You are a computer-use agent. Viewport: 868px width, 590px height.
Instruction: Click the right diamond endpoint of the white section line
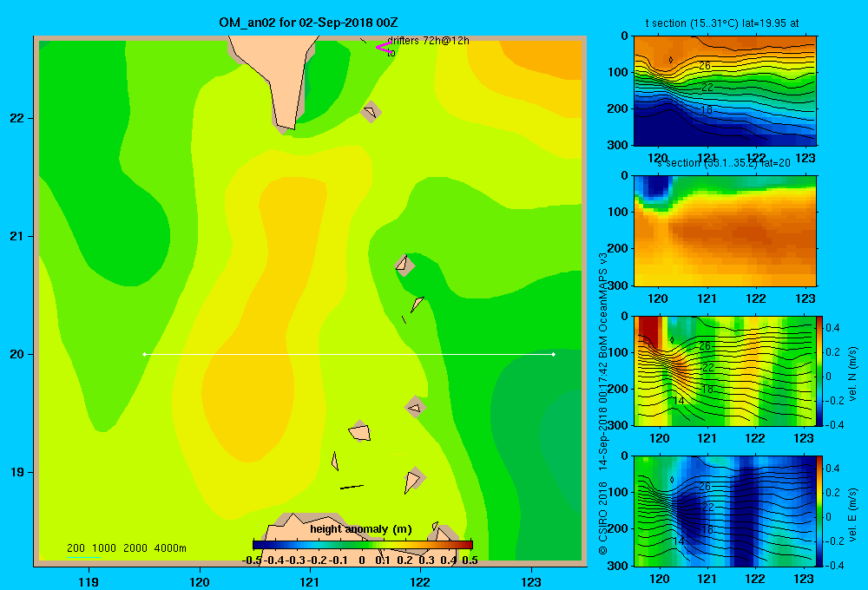pyautogui.click(x=553, y=354)
